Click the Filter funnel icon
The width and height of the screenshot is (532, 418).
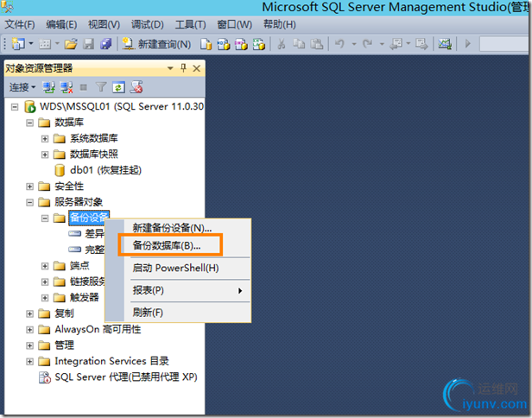click(x=101, y=87)
